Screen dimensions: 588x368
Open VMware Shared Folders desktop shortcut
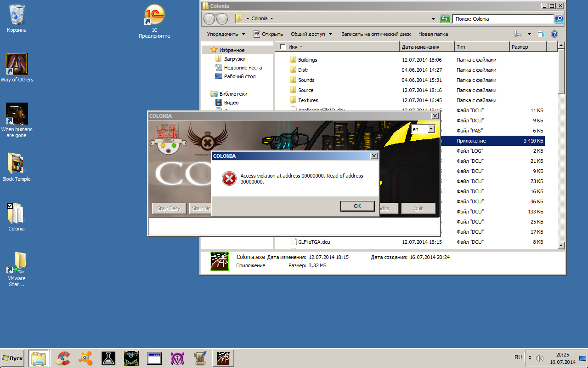[x=17, y=270]
